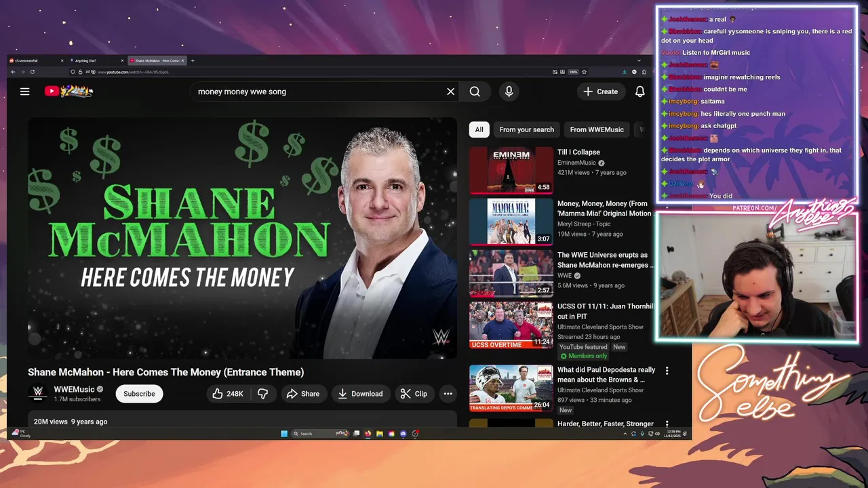Reload the page in the browser
This screenshot has height=488, width=868.
(x=32, y=72)
